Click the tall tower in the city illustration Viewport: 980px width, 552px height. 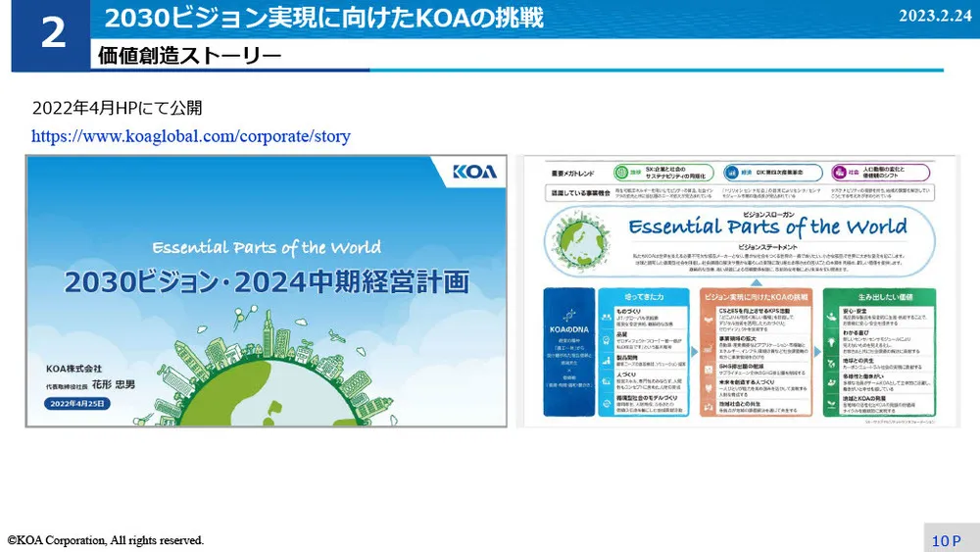[x=268, y=330]
